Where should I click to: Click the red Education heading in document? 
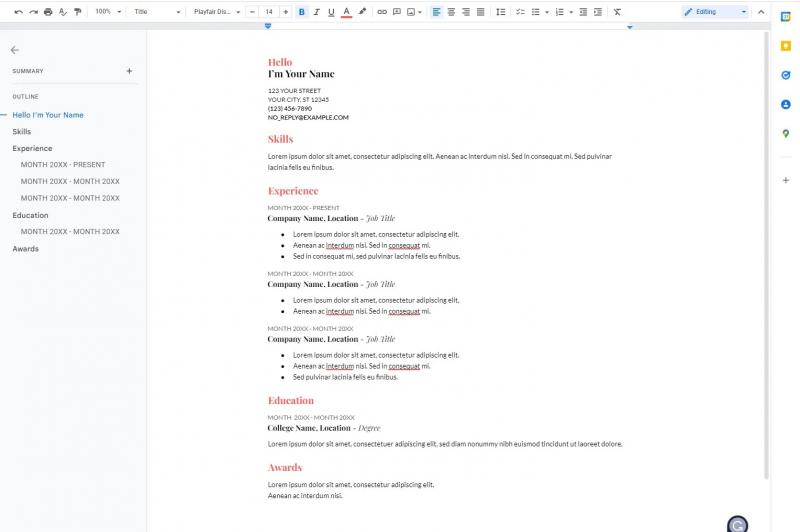tap(291, 400)
